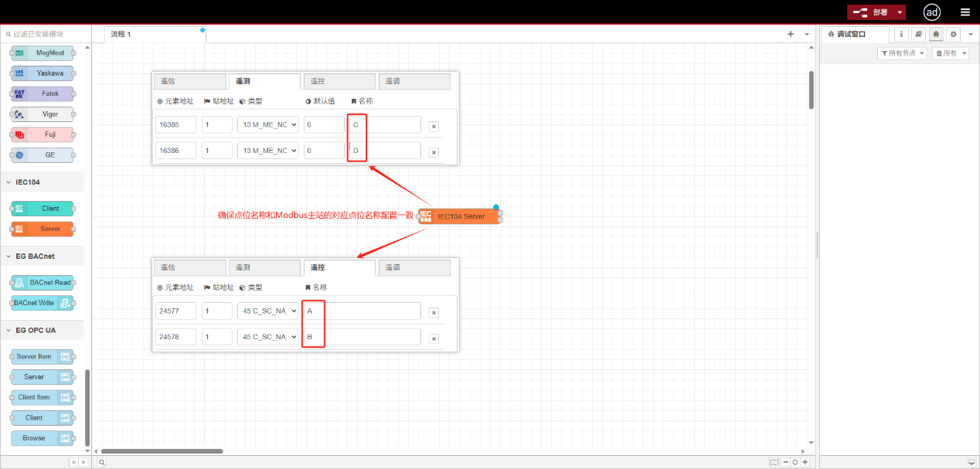The width and height of the screenshot is (980, 469).
Task: Open the help book sidebar icon
Action: coord(918,34)
